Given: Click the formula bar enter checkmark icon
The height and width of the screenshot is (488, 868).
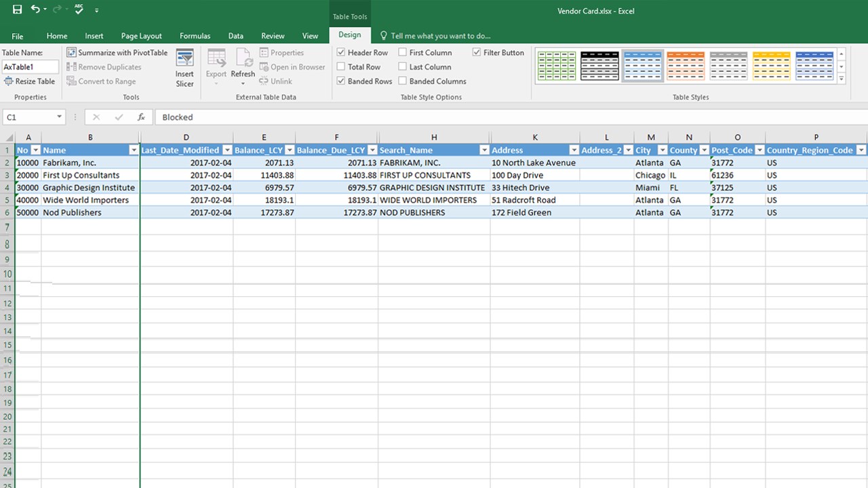Looking at the screenshot, I should (119, 117).
